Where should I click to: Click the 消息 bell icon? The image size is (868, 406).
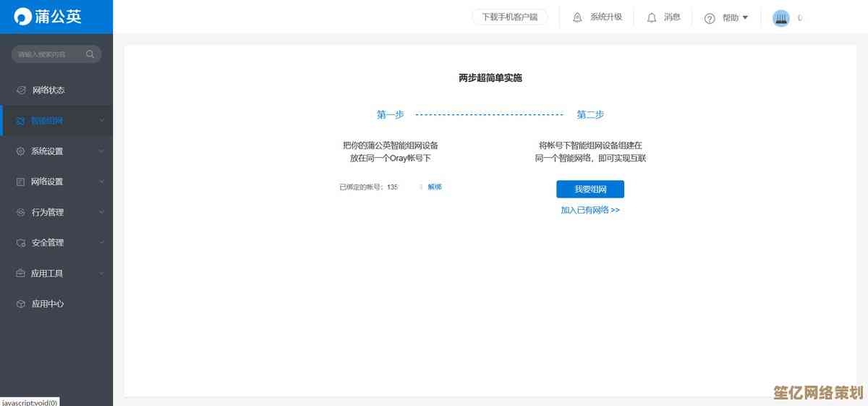tap(652, 17)
